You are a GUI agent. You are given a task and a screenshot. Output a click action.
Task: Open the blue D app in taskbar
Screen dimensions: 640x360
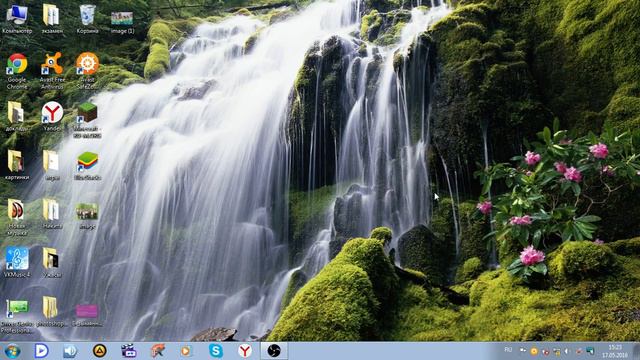(x=41, y=351)
